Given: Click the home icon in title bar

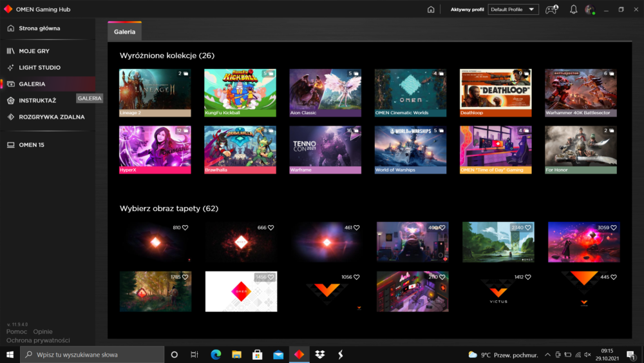Looking at the screenshot, I should coord(430,10).
